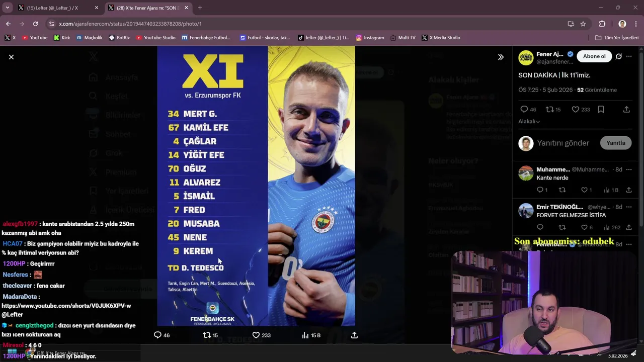Open the 262 views of Emir's comment
644x362 pixels.
(x=612, y=228)
